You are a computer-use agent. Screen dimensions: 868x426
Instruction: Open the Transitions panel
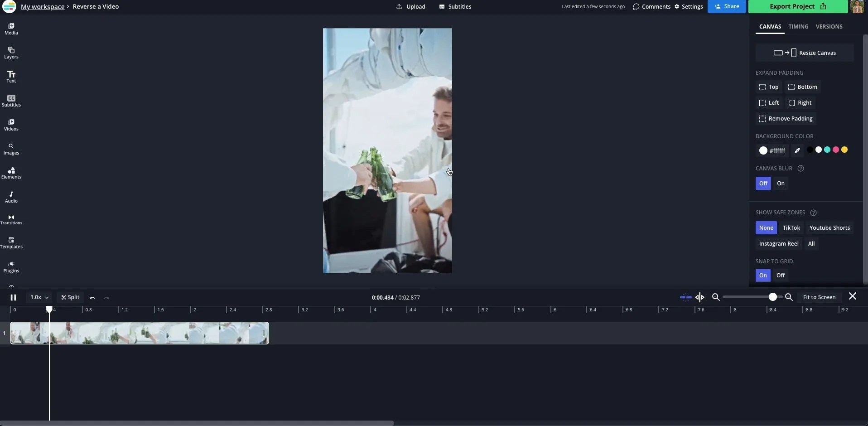coord(11,220)
